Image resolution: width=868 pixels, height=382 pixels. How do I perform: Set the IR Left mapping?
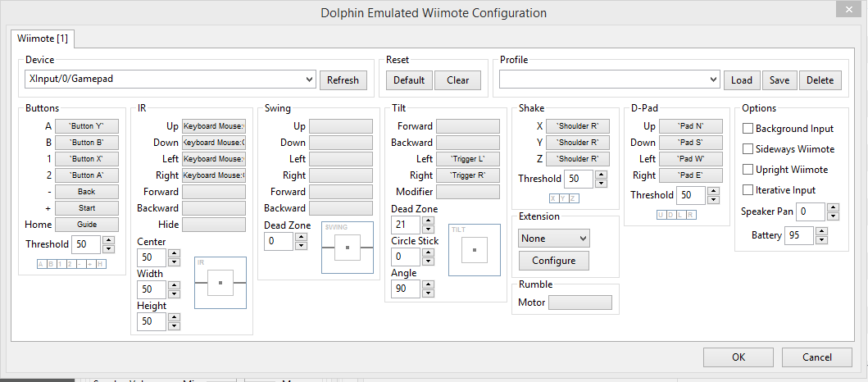(214, 159)
